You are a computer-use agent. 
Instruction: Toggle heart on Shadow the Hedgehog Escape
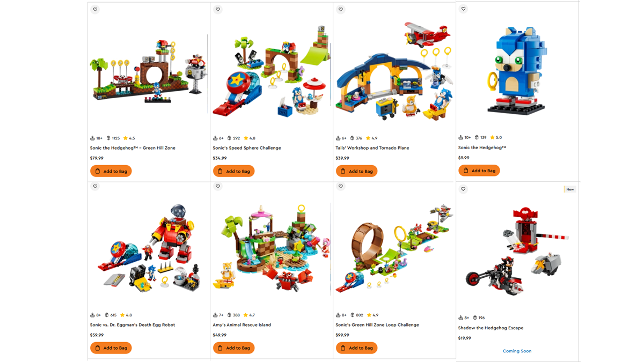(463, 189)
